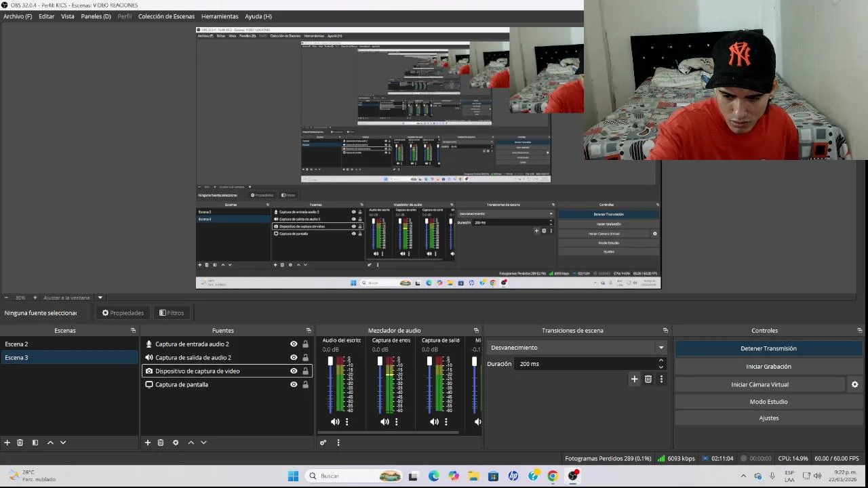Open Propiedades button above the docks
Viewport: 868px width, 488px height.
[123, 313]
